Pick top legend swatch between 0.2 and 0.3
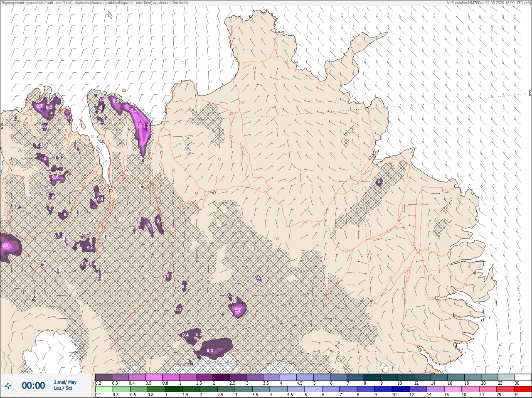532x398 pixels. [x=104, y=377]
